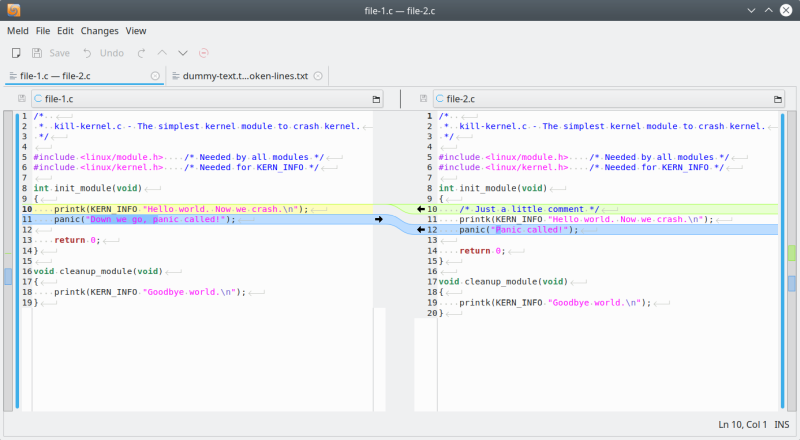This screenshot has height=440, width=800.
Task: Push right line 12 change to the left
Action: click(x=421, y=230)
